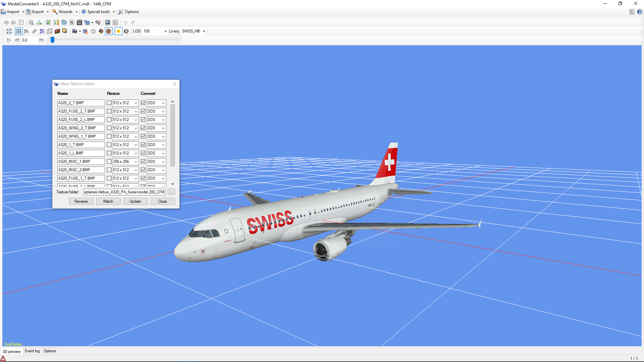Image resolution: width=644 pixels, height=362 pixels.
Task: Open the Livery SWISS_HB dropdown
Action: tap(204, 31)
